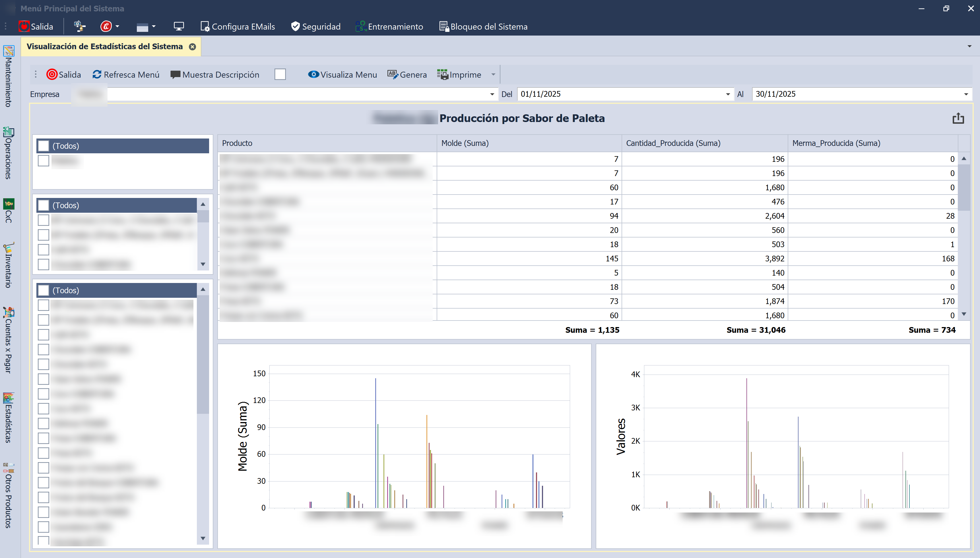Open the Del date picker dropdown

(x=727, y=94)
